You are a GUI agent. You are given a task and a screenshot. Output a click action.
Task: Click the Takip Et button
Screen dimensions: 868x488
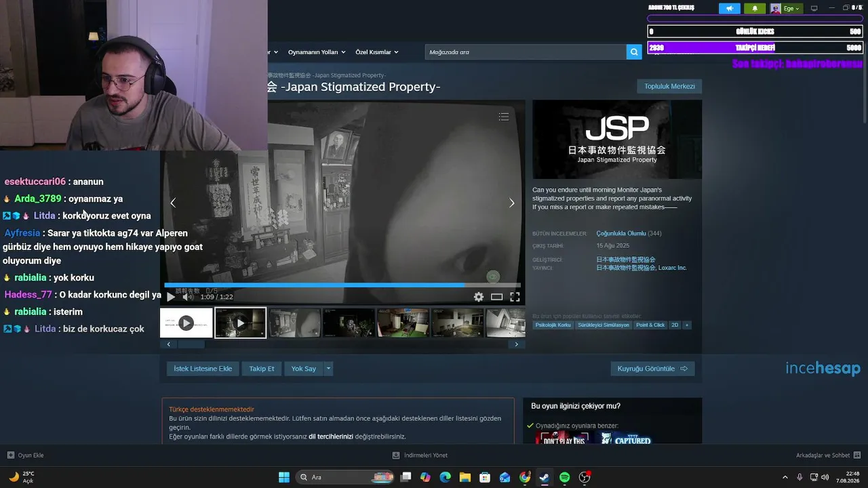[262, 369]
